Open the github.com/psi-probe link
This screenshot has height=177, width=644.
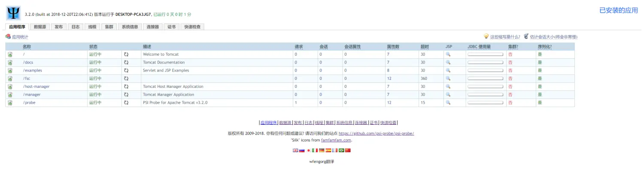point(377,133)
